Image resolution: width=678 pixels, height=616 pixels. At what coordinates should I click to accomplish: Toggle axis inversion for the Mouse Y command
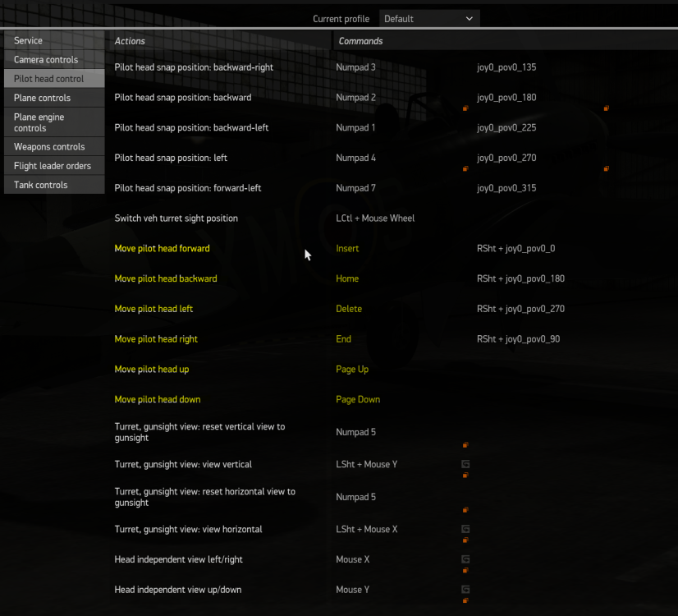point(465,589)
